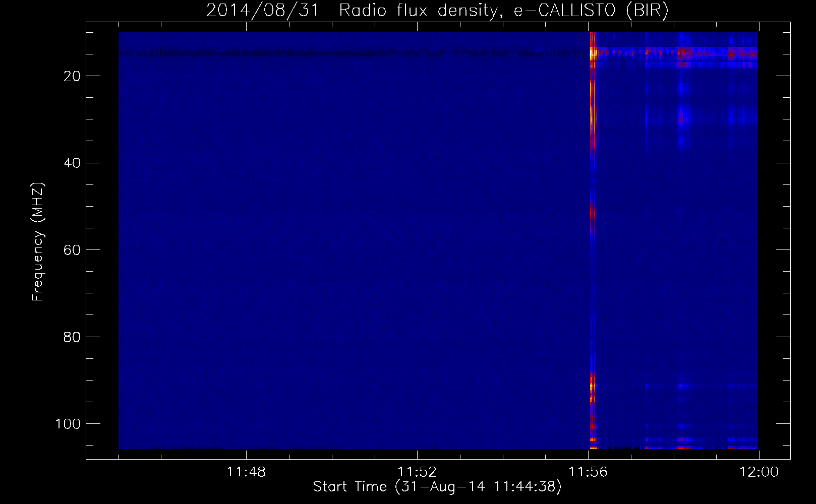
Task: Click the "Start Time (31-Aug-14 11:44:38)" label
Action: tap(437, 487)
